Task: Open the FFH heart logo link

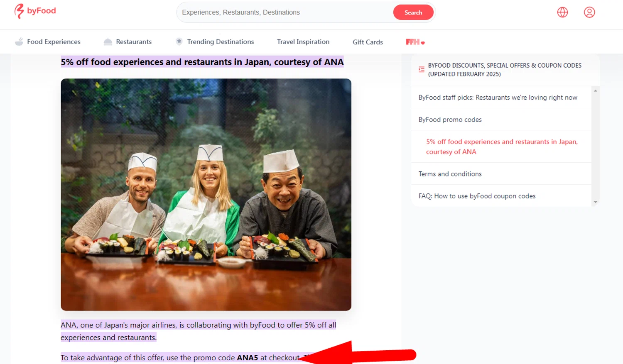Action: click(415, 42)
